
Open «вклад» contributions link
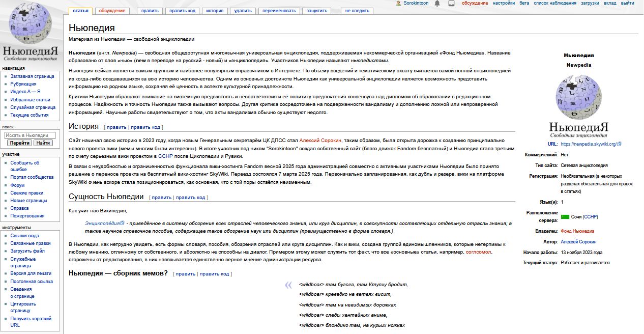(x=610, y=3)
